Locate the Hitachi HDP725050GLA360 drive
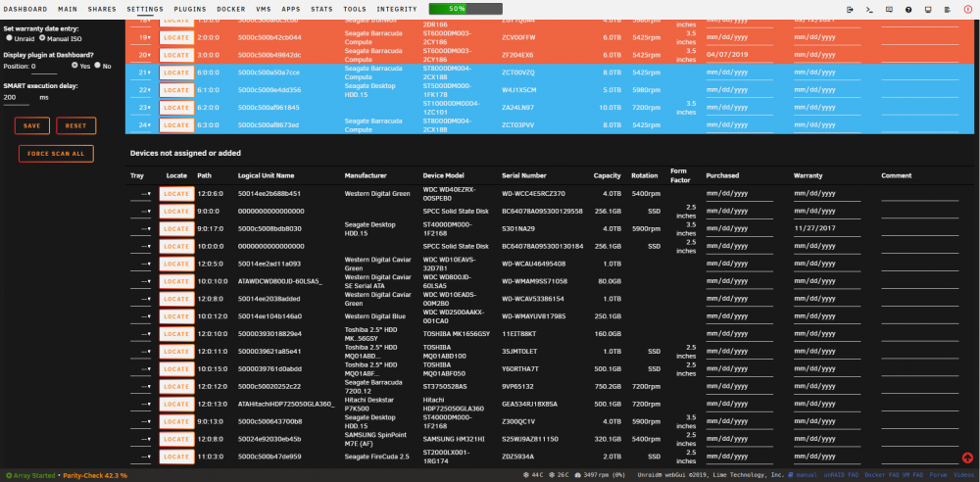The width and height of the screenshot is (980, 482). pos(176,404)
